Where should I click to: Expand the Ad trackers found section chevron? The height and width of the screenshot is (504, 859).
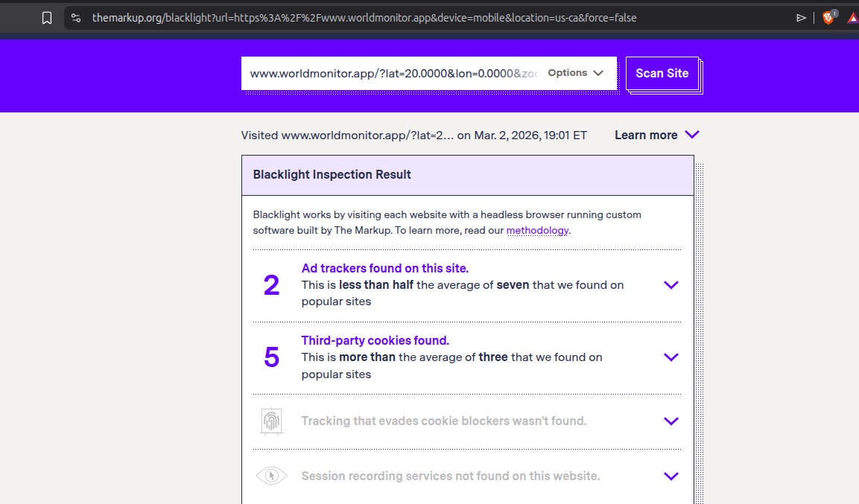tap(671, 285)
